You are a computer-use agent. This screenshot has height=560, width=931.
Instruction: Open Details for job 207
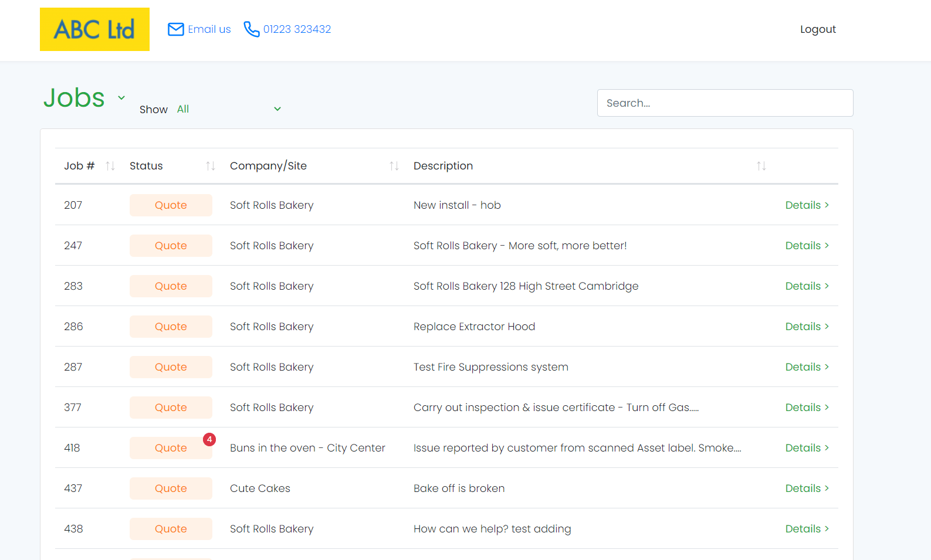click(x=807, y=205)
